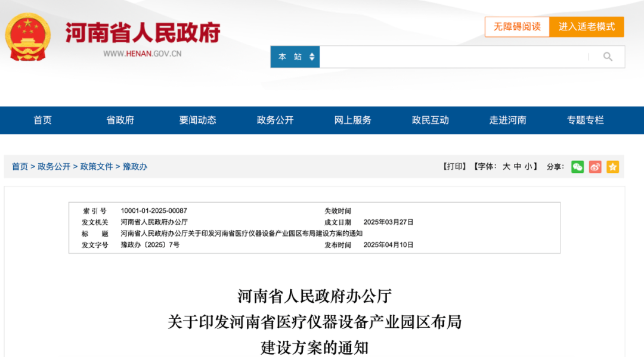Click the 打印 print button

pyautogui.click(x=454, y=167)
